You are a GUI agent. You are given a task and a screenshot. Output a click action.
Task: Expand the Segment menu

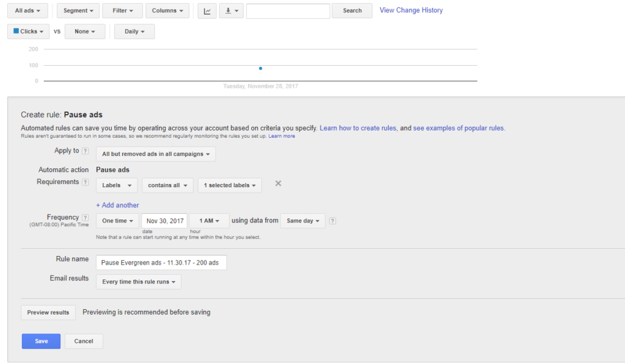tap(79, 11)
